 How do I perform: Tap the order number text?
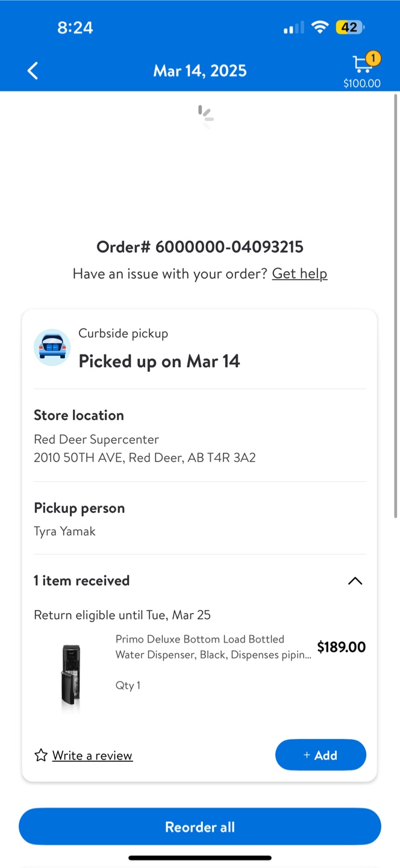(x=200, y=247)
